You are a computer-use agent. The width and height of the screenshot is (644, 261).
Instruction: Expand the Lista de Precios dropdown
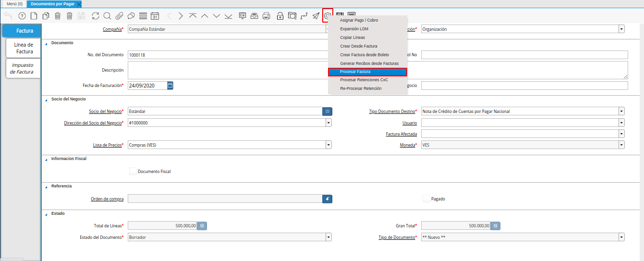click(328, 145)
